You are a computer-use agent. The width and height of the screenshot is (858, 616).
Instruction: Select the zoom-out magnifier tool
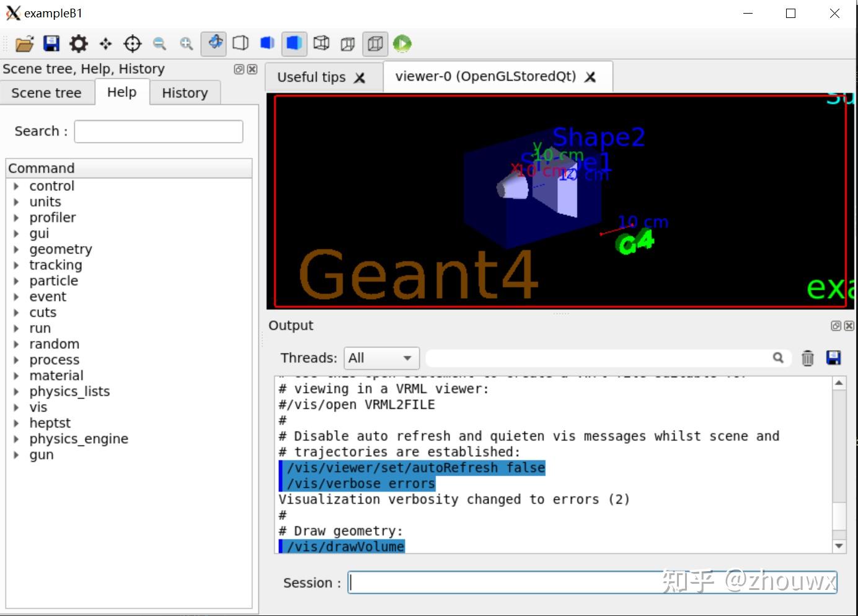159,43
